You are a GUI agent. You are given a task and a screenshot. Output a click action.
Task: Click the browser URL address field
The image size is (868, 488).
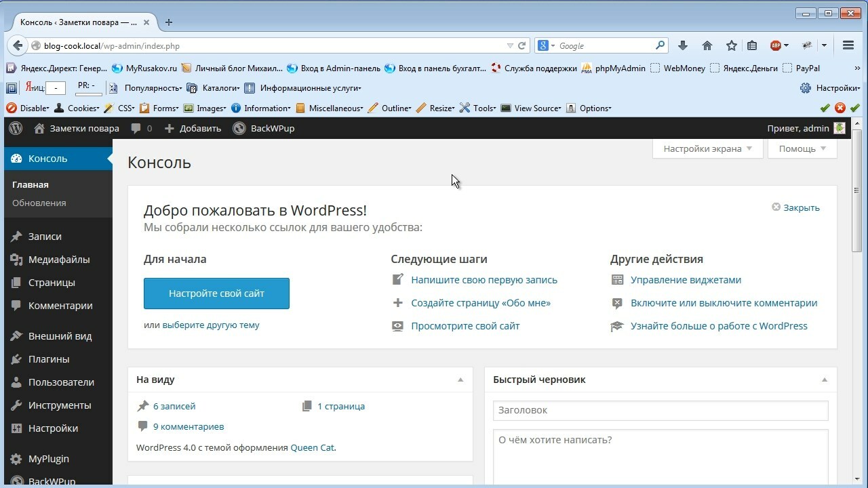click(x=271, y=45)
